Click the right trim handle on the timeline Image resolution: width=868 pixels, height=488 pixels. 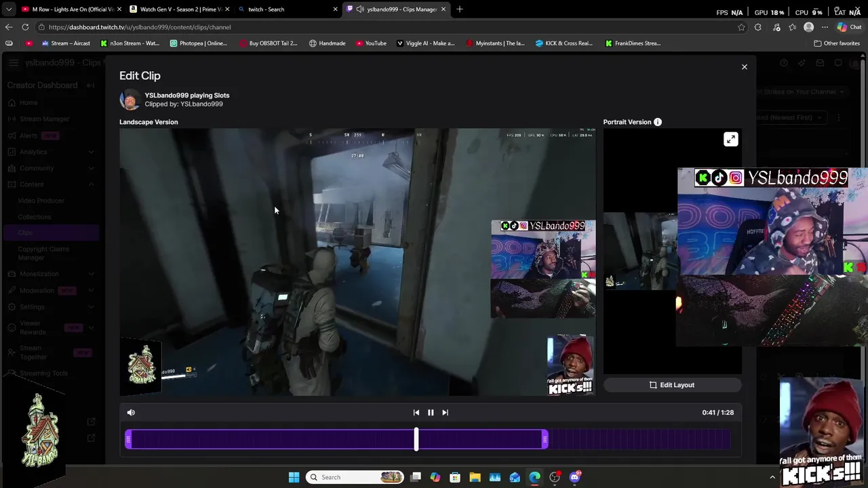coord(545,440)
